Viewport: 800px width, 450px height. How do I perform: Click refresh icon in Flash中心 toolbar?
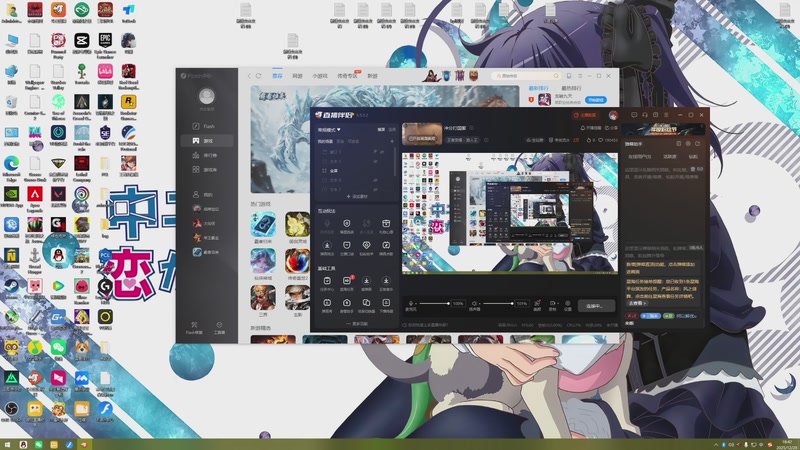click(259, 76)
